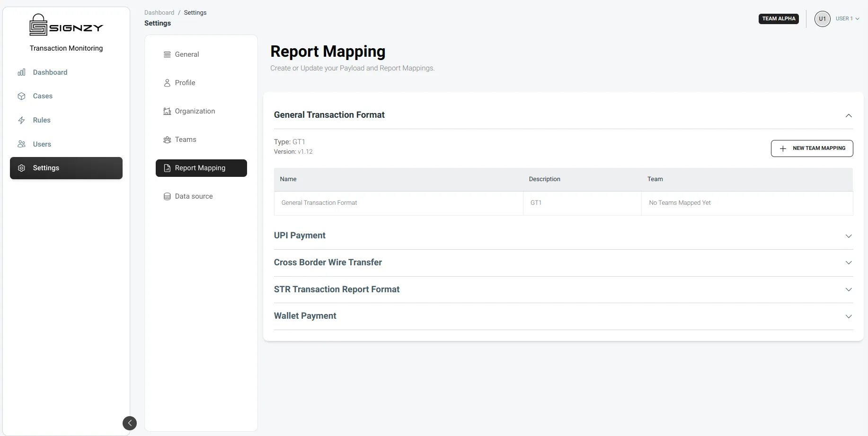Click the Dashboard breadcrumb link

[x=159, y=13]
